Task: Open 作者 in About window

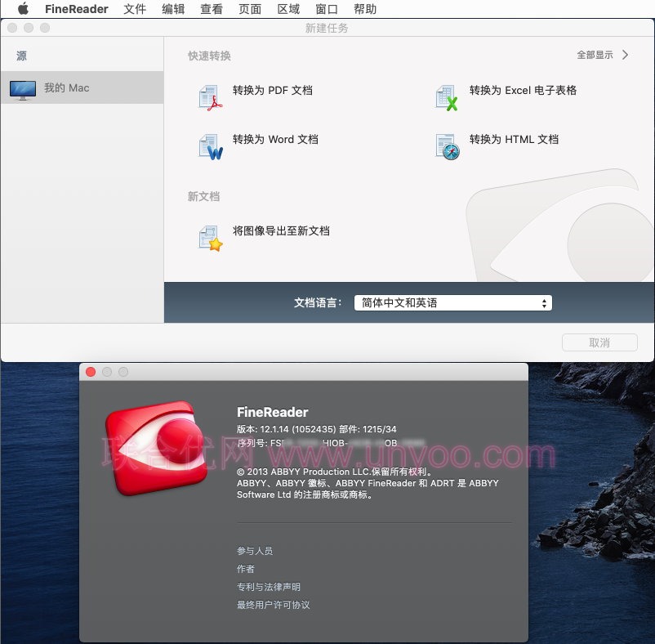Action: (x=246, y=569)
